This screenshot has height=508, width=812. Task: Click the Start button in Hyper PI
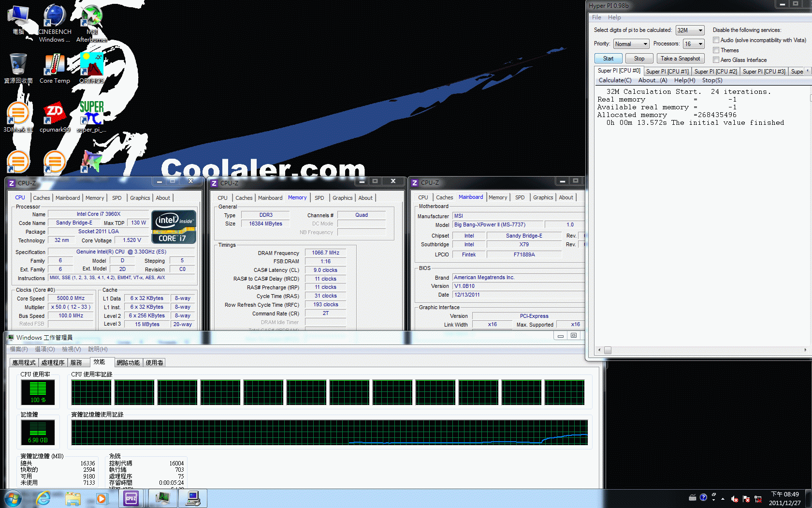608,59
